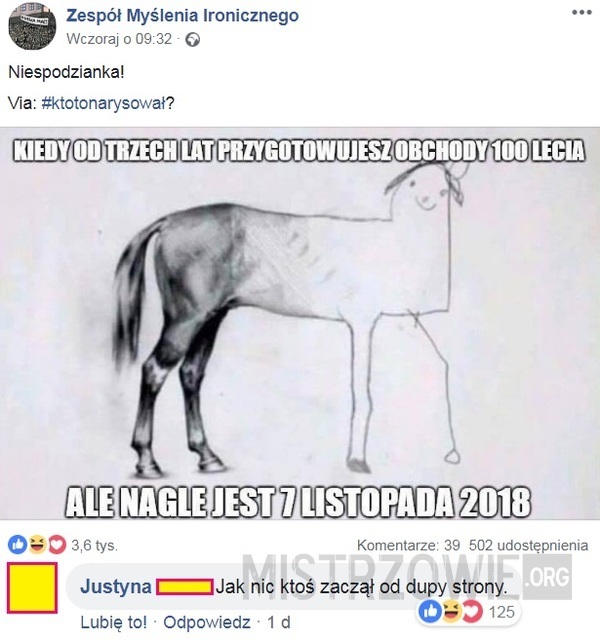This screenshot has width=600, height=640.
Task: Click the Zespół Myślenia Ironicznego profile picture
Action: tap(32, 26)
